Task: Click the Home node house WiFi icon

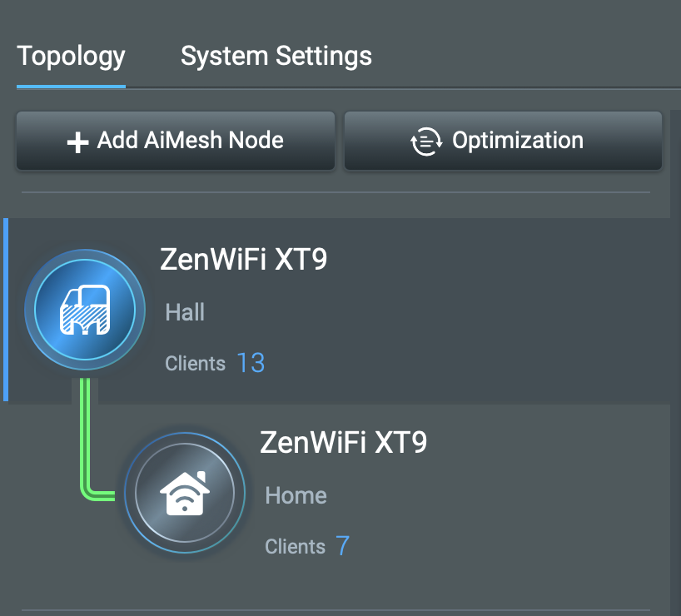Action: tap(185, 493)
